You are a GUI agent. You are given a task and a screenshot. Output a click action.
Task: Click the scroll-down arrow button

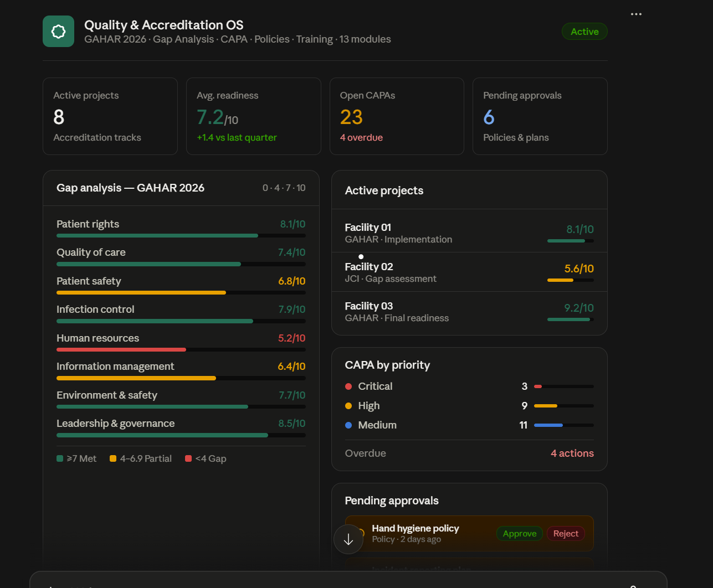(x=348, y=539)
